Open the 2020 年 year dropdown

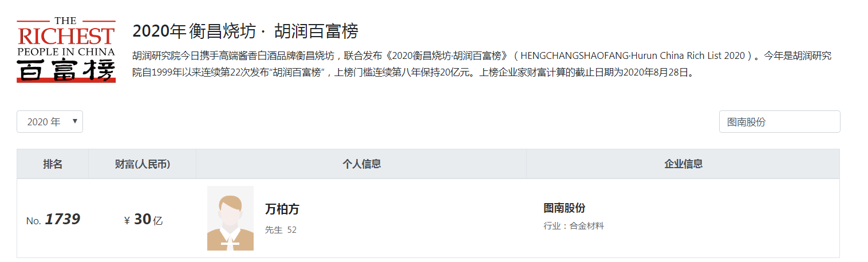[50, 122]
